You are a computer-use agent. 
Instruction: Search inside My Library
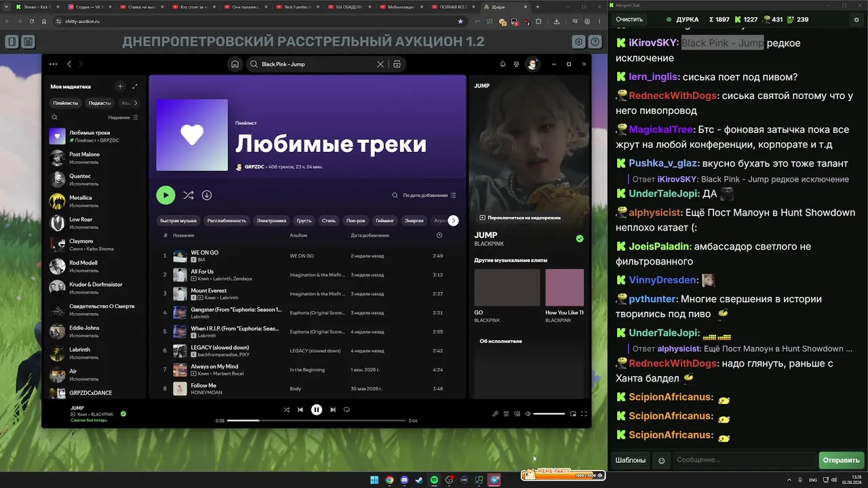55,117
